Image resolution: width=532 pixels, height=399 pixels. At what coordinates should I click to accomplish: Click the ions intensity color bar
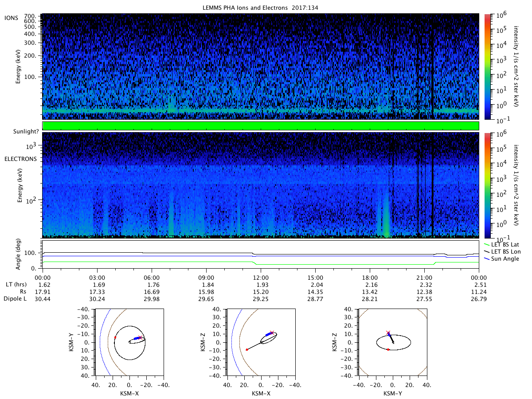pos(487,66)
